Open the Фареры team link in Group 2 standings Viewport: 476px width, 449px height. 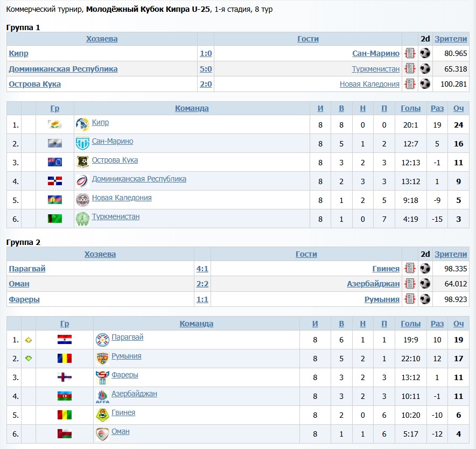124,375
